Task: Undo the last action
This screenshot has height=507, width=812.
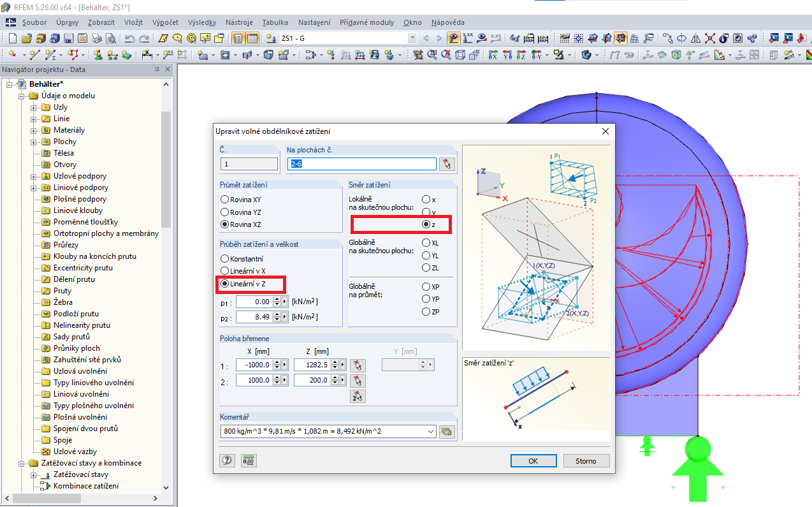Action: pyautogui.click(x=130, y=38)
